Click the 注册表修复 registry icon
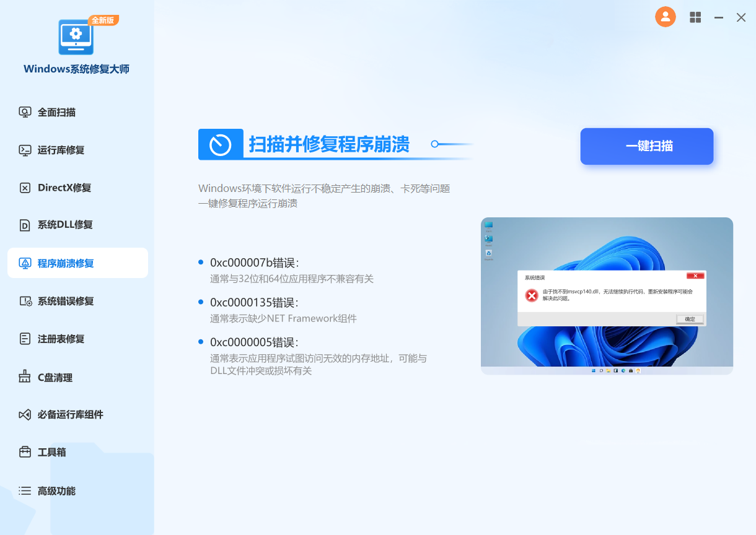Screen dimensions: 756x535 click(x=25, y=339)
